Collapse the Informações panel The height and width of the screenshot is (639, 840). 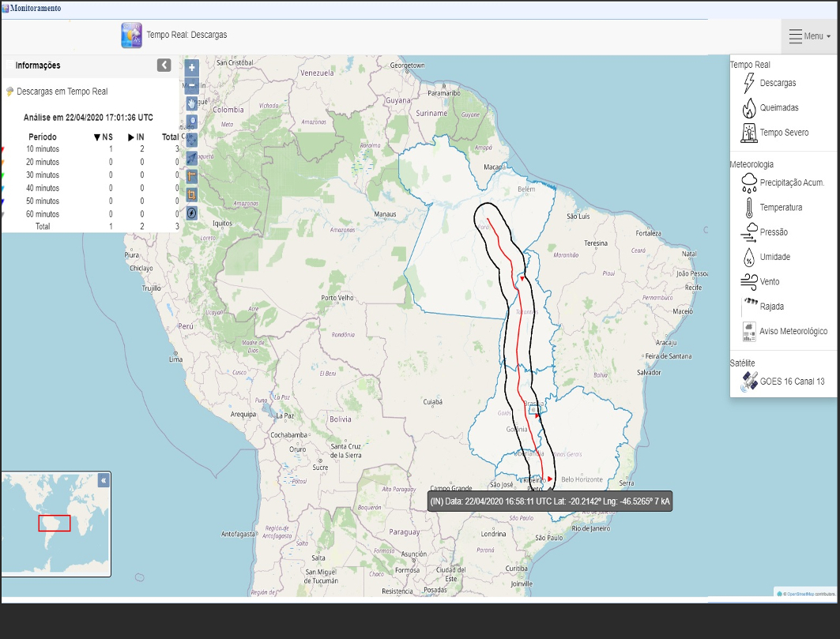[x=164, y=66]
